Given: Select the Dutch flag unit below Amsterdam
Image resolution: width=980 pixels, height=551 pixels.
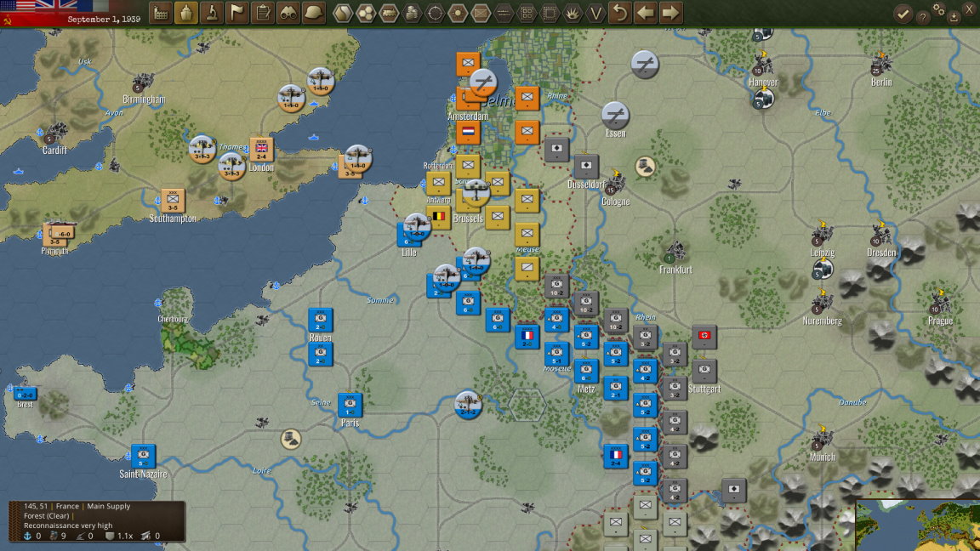Looking at the screenshot, I should tap(468, 132).
